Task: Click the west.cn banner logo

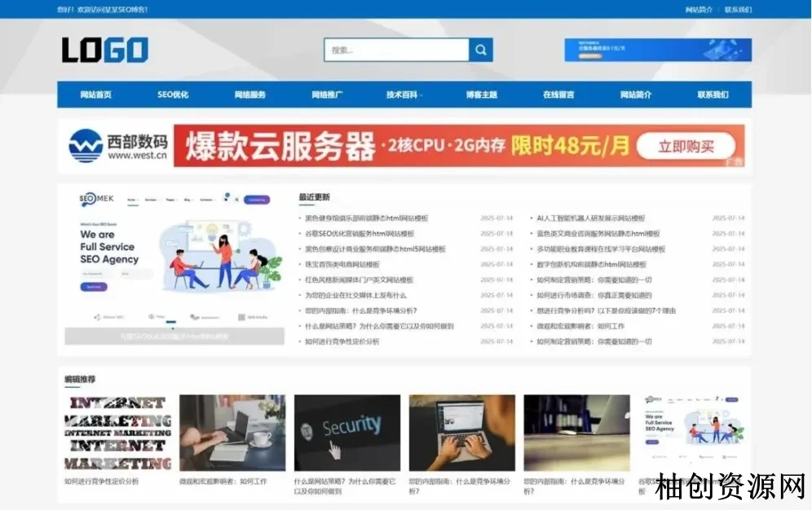Action: (x=118, y=146)
